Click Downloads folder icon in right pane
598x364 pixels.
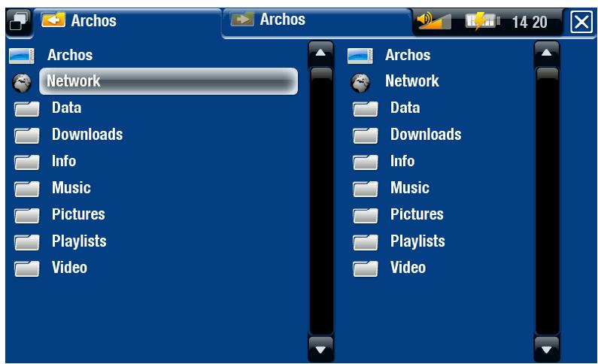point(366,135)
